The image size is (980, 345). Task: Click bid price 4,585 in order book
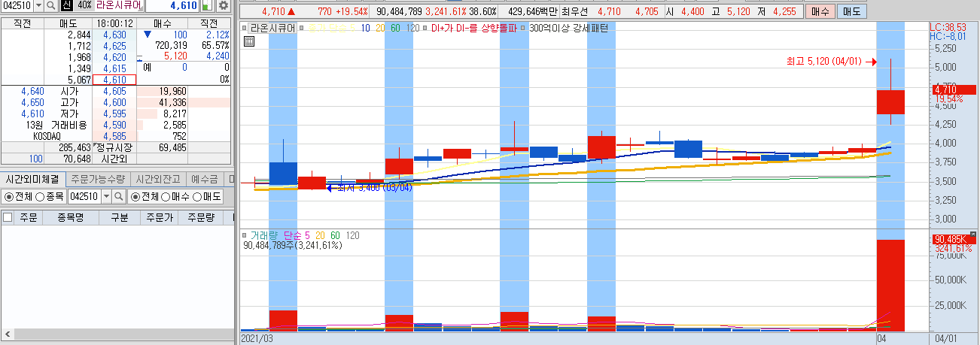(114, 136)
